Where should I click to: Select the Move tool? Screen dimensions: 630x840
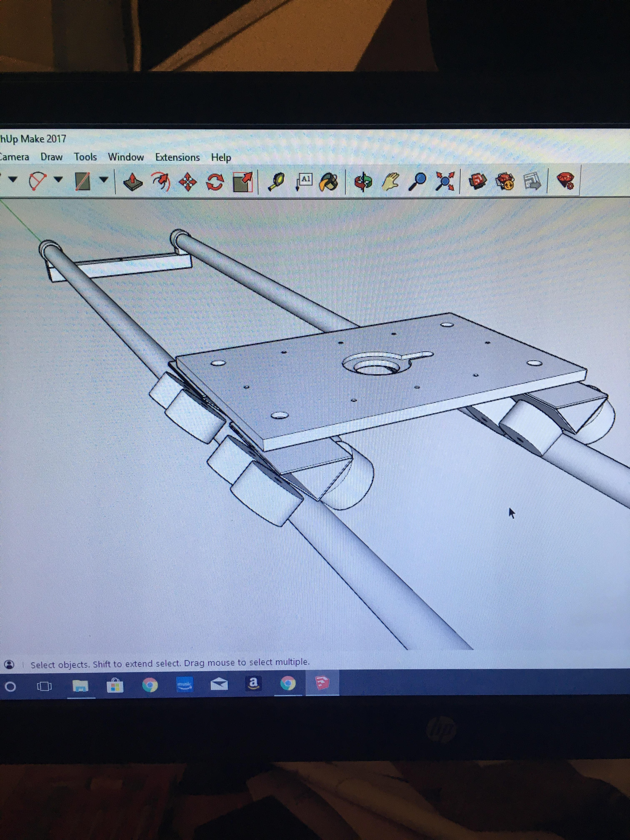[x=187, y=182]
